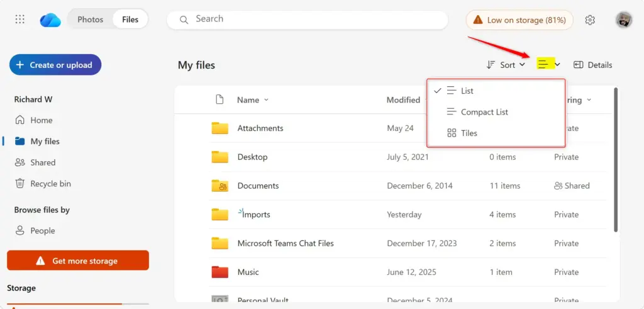This screenshot has width=644, height=309.
Task: Go to Home in the sidebar
Action: (42, 120)
